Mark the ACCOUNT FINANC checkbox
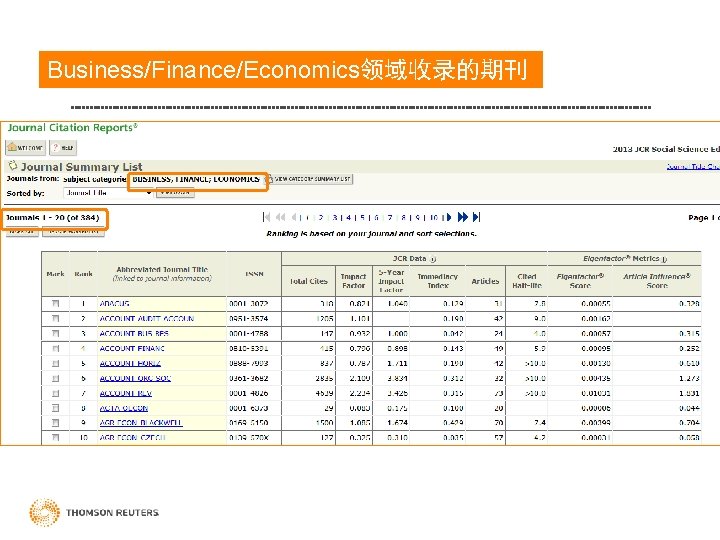720x540 pixels. point(56,349)
